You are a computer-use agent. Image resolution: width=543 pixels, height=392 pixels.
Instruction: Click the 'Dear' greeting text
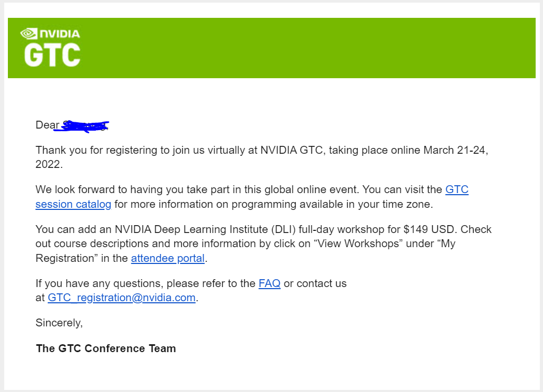pyautogui.click(x=47, y=125)
